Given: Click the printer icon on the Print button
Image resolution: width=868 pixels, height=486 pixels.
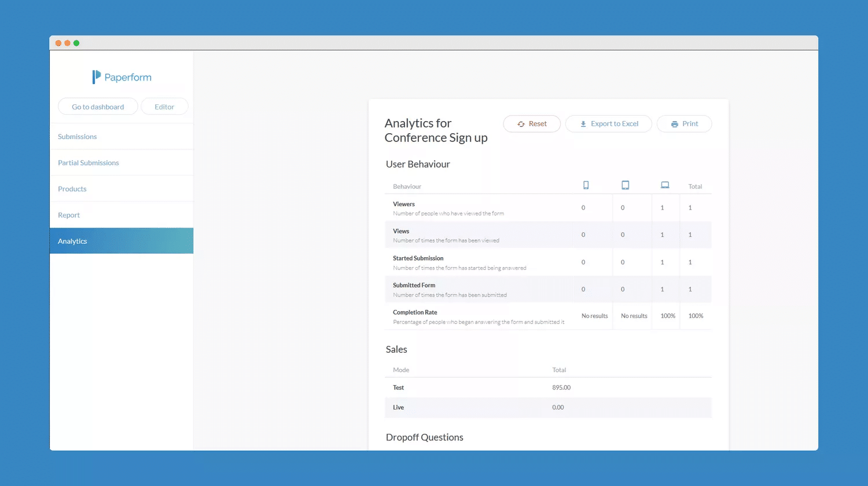Looking at the screenshot, I should coord(675,123).
